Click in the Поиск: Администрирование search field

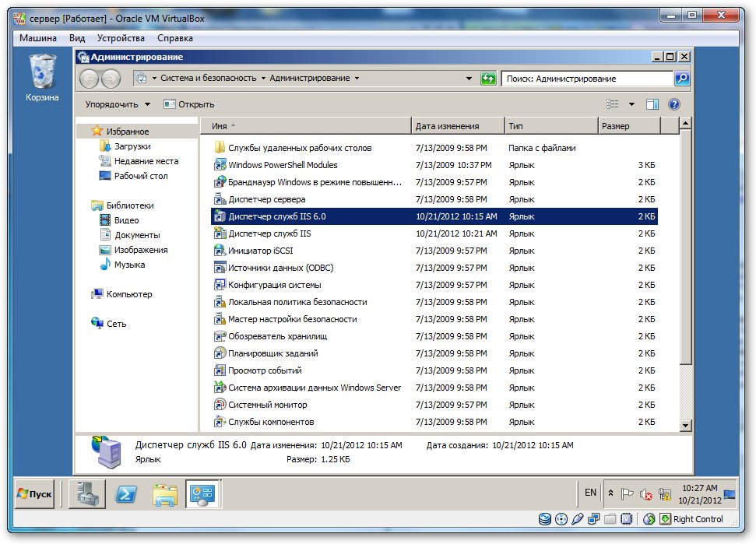587,79
